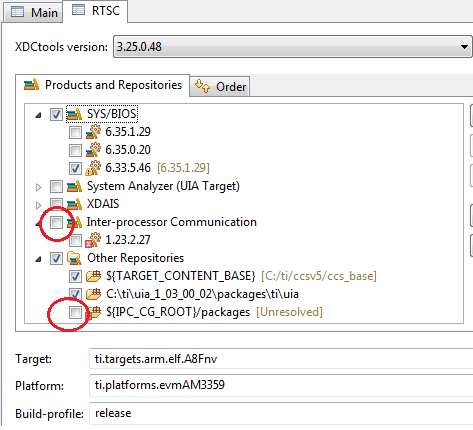The image size is (473, 430).
Task: Select the XDAIS tree entry
Action: 103,204
